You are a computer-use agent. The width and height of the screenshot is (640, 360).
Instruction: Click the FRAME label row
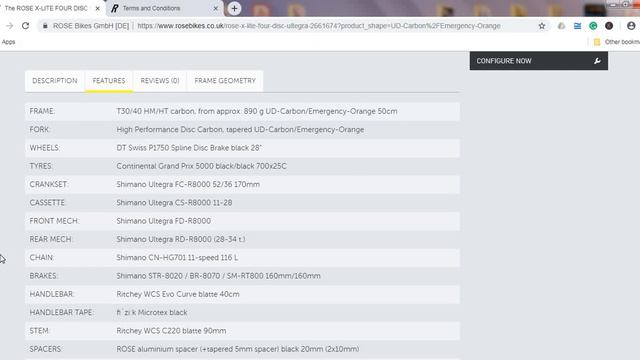[x=242, y=111]
